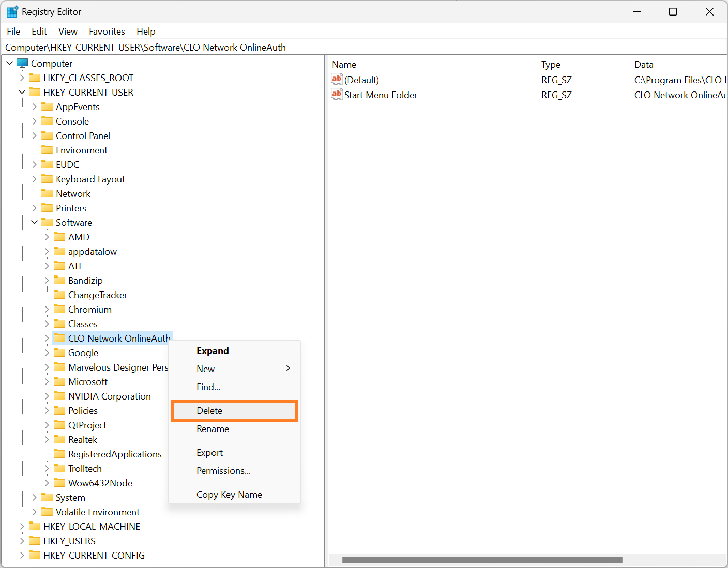Click the Bandizip key folder icon
This screenshot has height=568, width=728.
point(59,280)
